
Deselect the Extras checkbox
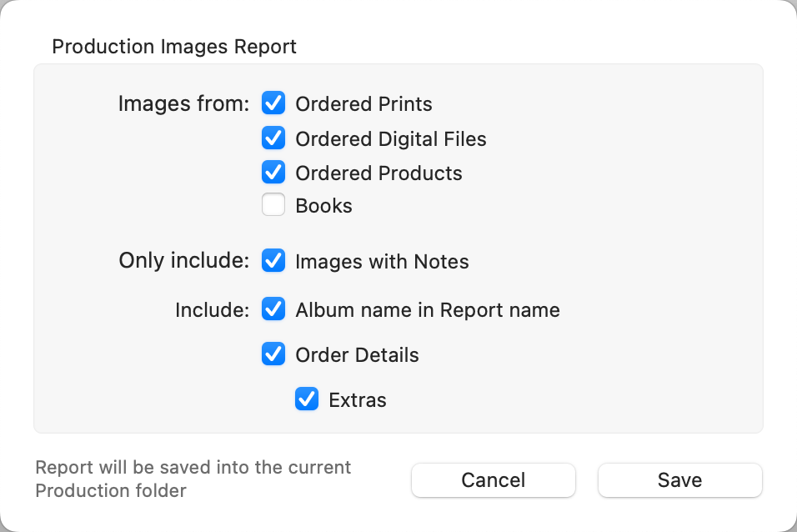pos(307,399)
